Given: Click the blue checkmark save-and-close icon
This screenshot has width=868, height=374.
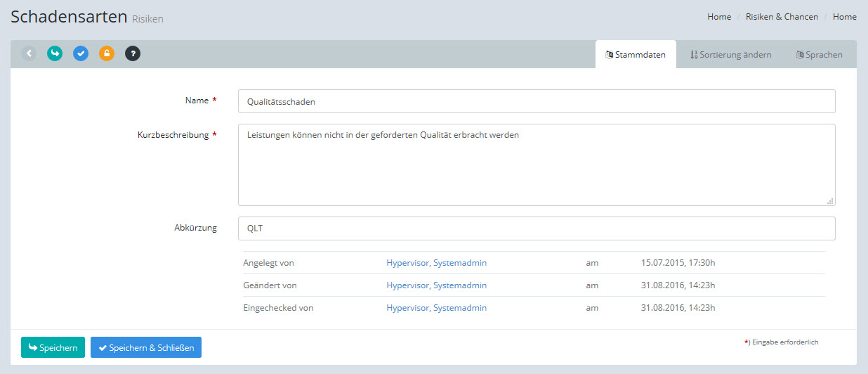Looking at the screenshot, I should tap(81, 53).
